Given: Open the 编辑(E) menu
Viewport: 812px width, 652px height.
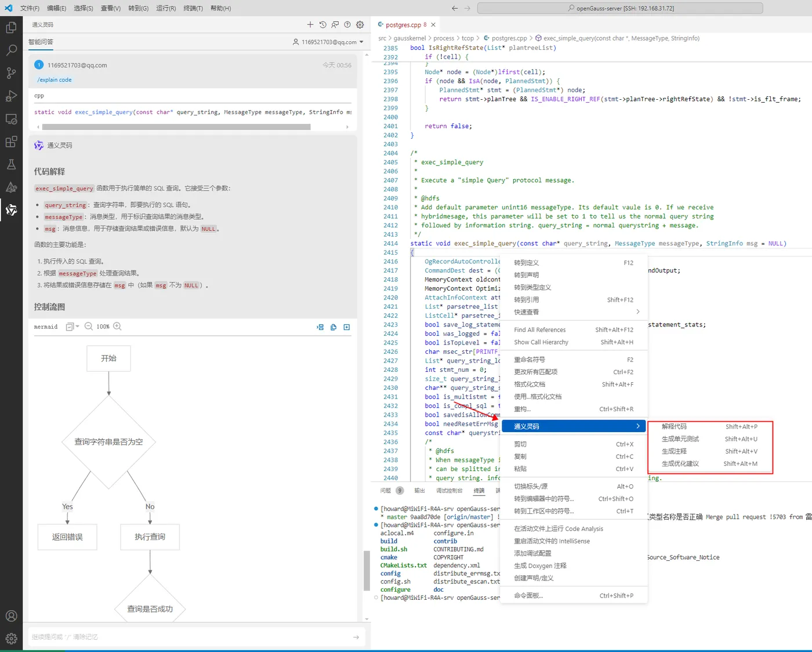Looking at the screenshot, I should tap(56, 8).
